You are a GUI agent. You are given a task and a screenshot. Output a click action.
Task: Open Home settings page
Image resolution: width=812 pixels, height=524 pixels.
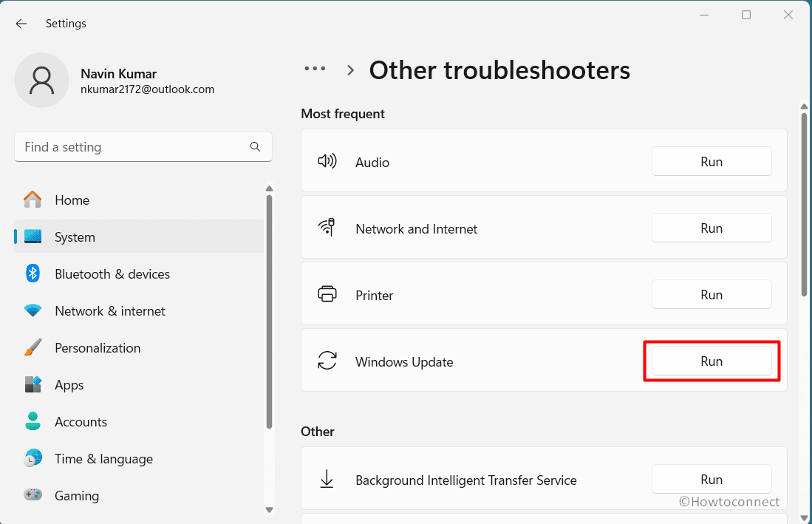point(139,200)
